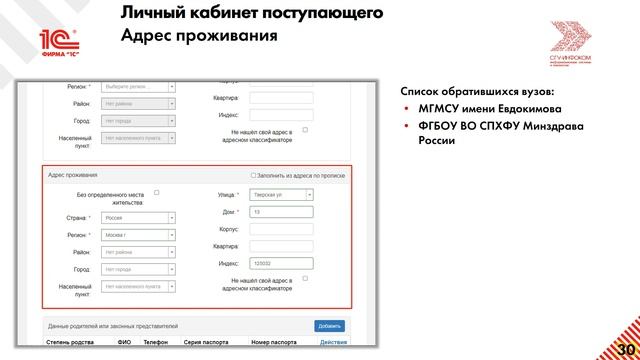Focus the Индекс field containing 125032

(281, 263)
